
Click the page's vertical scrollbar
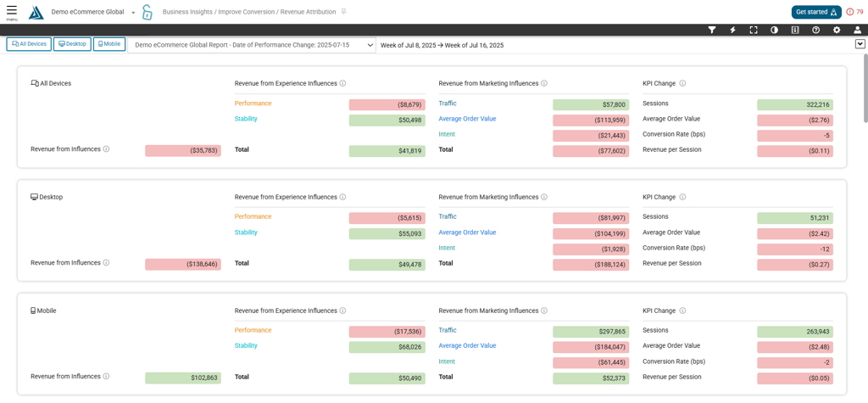click(865, 89)
